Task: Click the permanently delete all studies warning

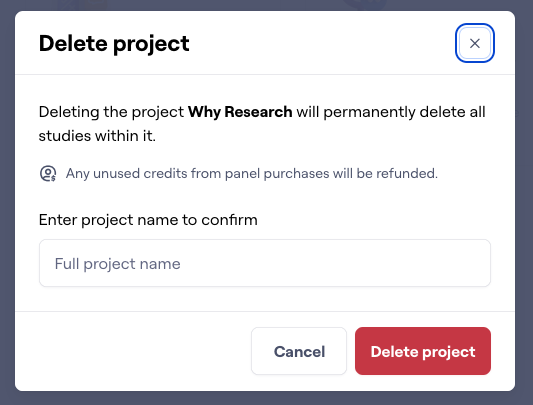Action: point(262,124)
